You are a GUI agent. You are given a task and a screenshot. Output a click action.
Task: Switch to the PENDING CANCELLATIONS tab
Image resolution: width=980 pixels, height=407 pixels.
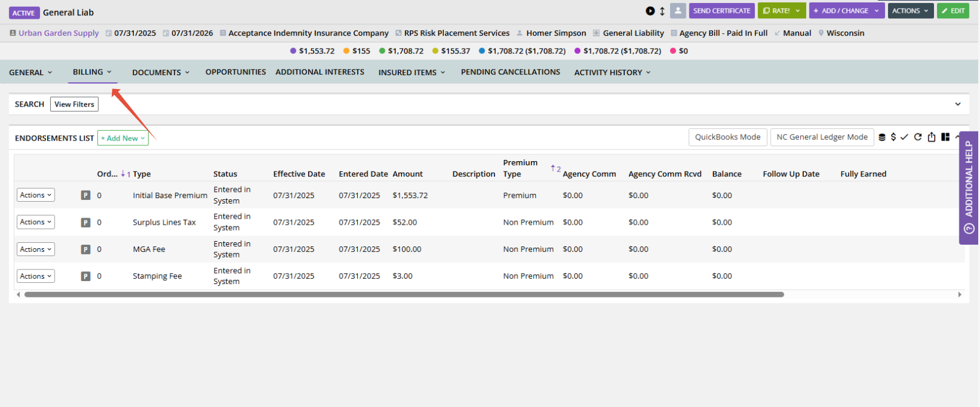click(510, 72)
